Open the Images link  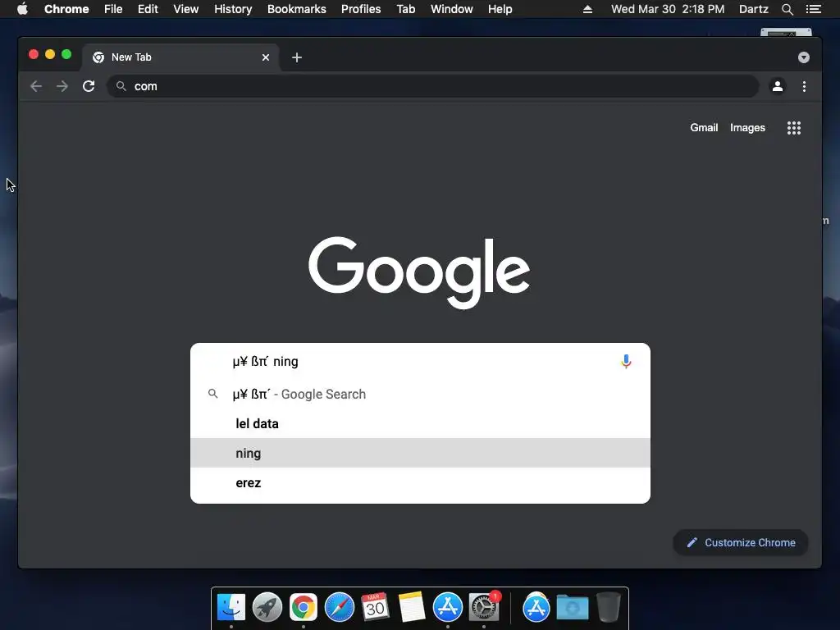tap(747, 127)
